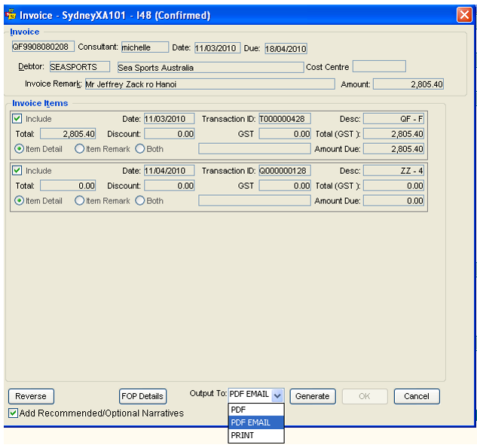Click the disabled OK button
The height and width of the screenshot is (448, 477).
coord(365,396)
